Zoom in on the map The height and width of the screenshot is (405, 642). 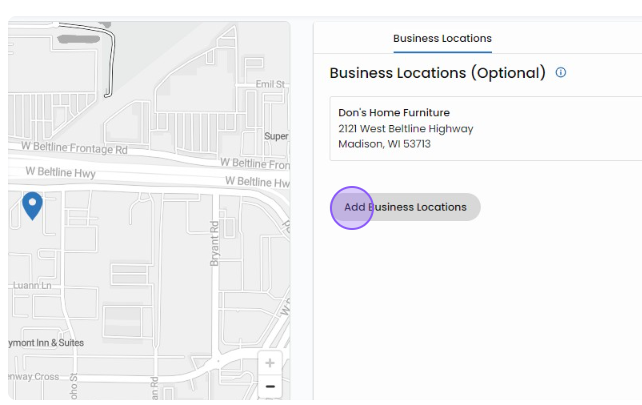point(270,362)
